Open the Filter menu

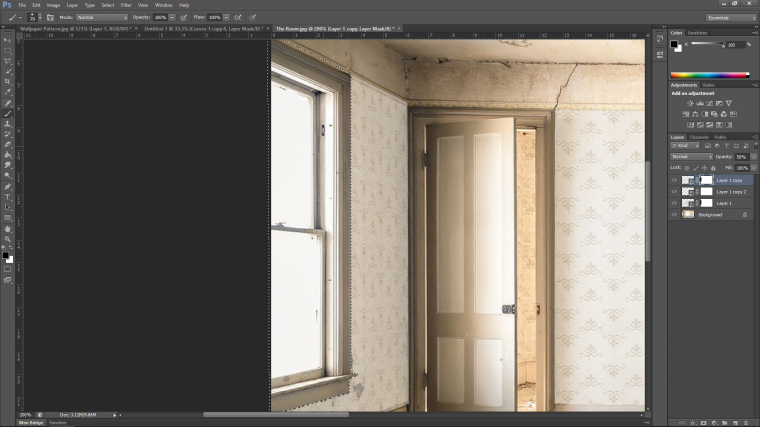[x=126, y=5]
